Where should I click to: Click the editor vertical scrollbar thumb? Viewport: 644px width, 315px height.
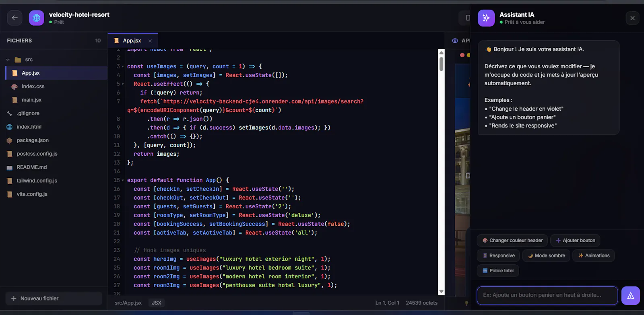tap(442, 64)
